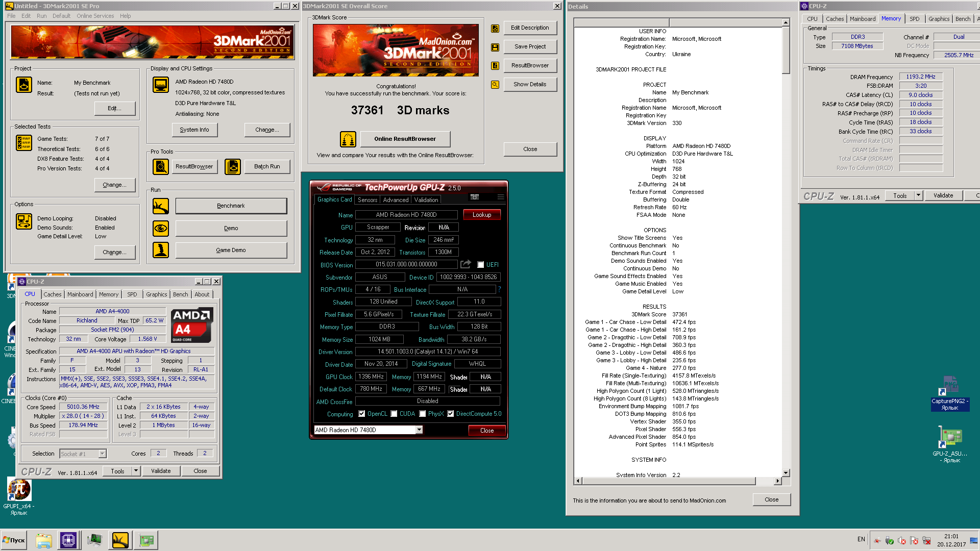Click the Edit Description icon in score window
The image size is (980, 551).
click(495, 29)
